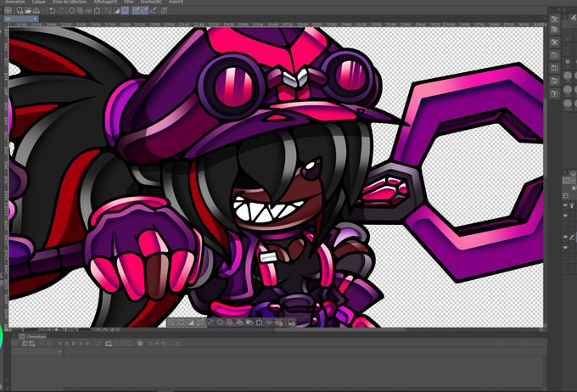Click the third (X) icon in right dock strip

[x=555, y=42]
